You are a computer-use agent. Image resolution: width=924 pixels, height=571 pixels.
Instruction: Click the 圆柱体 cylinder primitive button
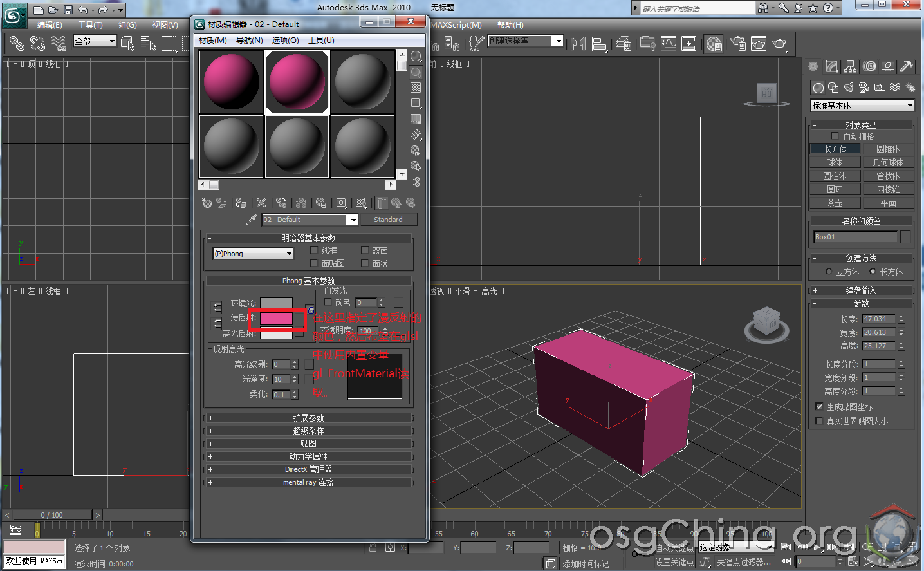(x=835, y=176)
